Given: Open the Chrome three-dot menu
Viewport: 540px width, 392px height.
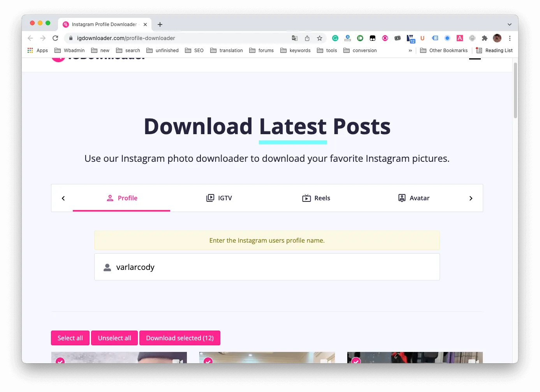Looking at the screenshot, I should [x=510, y=38].
